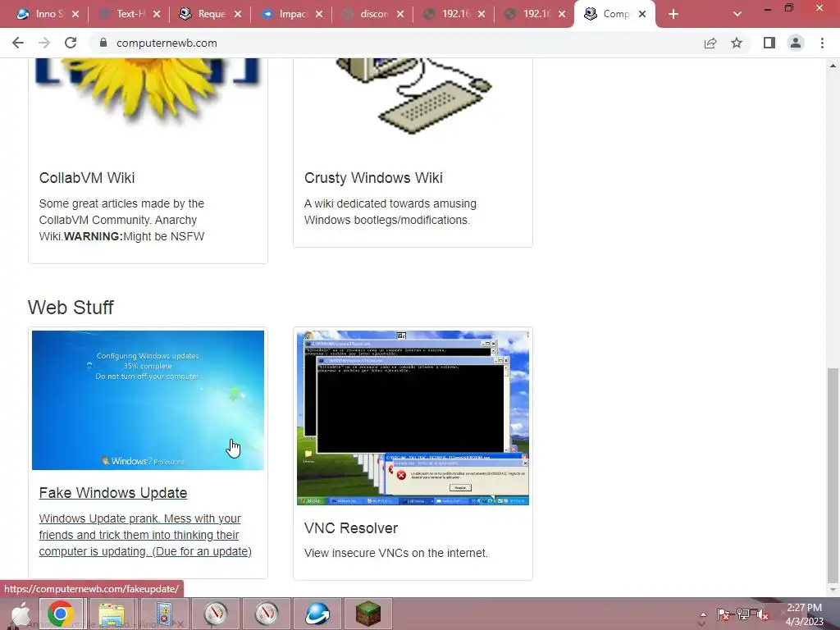Open the Chrome profile menu

(x=796, y=43)
